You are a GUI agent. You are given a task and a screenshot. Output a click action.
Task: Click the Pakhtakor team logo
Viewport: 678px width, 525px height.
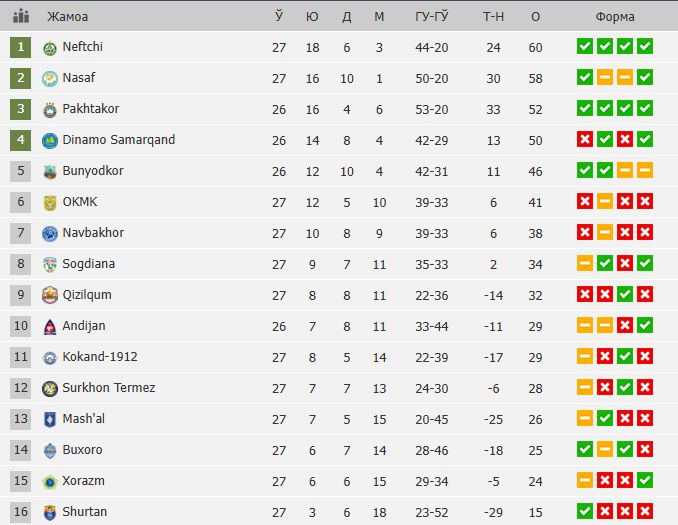pos(50,109)
